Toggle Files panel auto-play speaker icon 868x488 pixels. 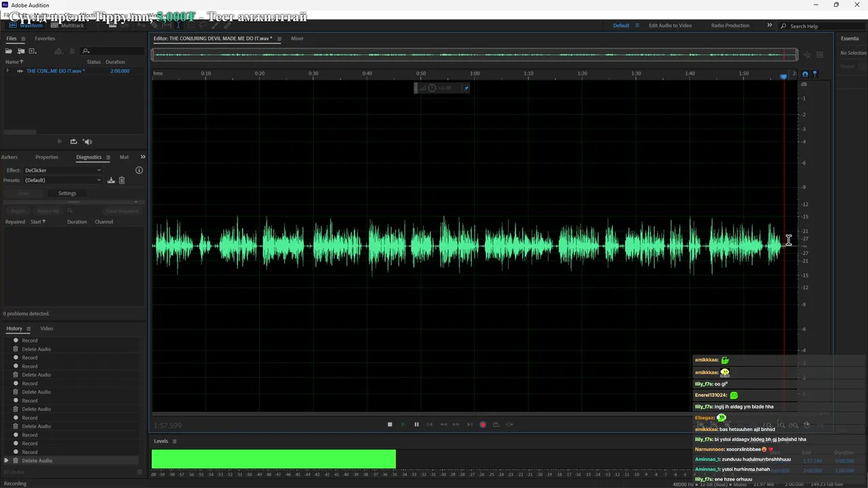87,142
